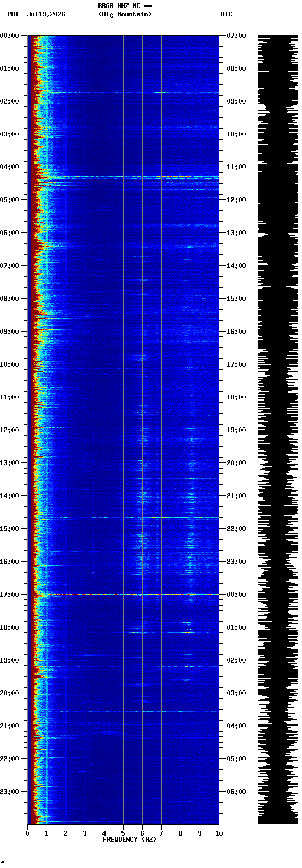Click the UTC '23:00' time label
Viewport: 302px width, 868px height.
coord(236,562)
